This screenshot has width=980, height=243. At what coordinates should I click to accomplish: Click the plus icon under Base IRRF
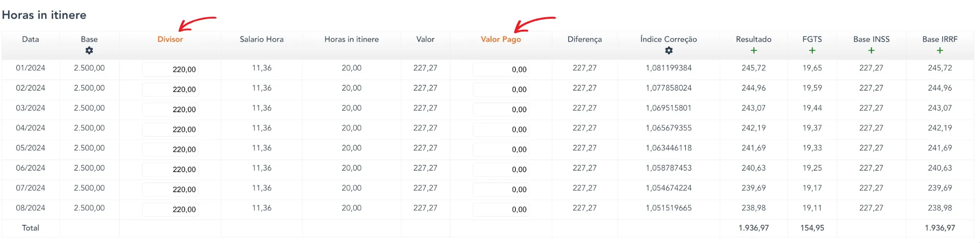point(940,50)
